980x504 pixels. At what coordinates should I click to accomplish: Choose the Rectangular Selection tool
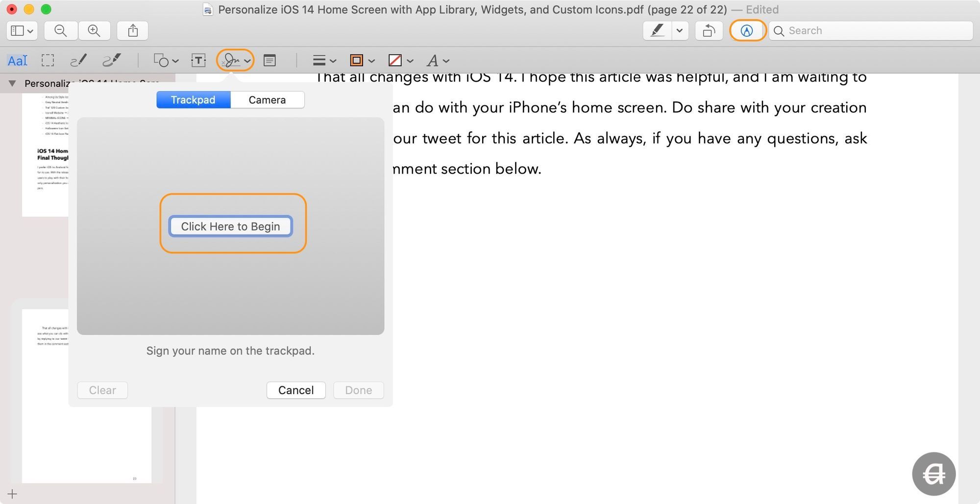coord(48,61)
